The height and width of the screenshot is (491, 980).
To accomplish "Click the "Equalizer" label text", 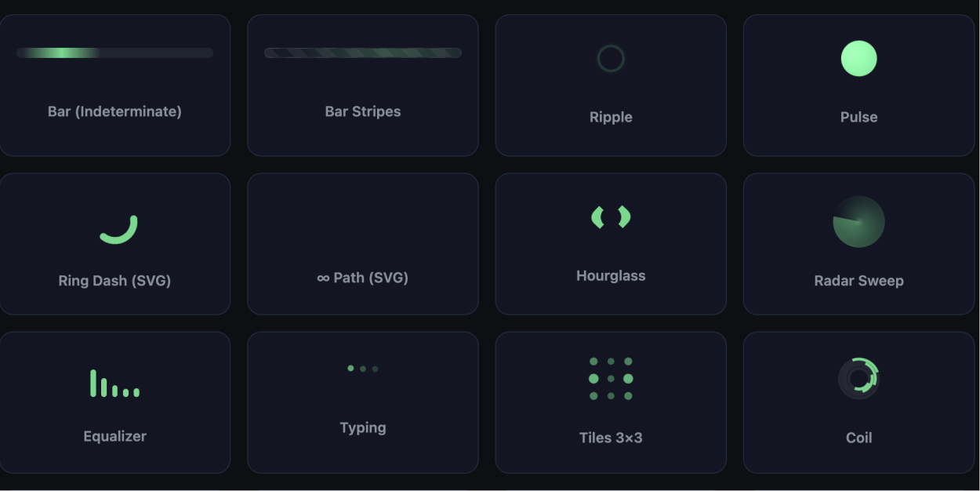I will [x=114, y=436].
